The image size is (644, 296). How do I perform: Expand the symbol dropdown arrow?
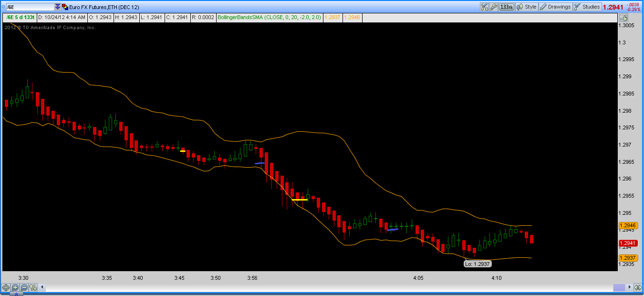coord(58,7)
